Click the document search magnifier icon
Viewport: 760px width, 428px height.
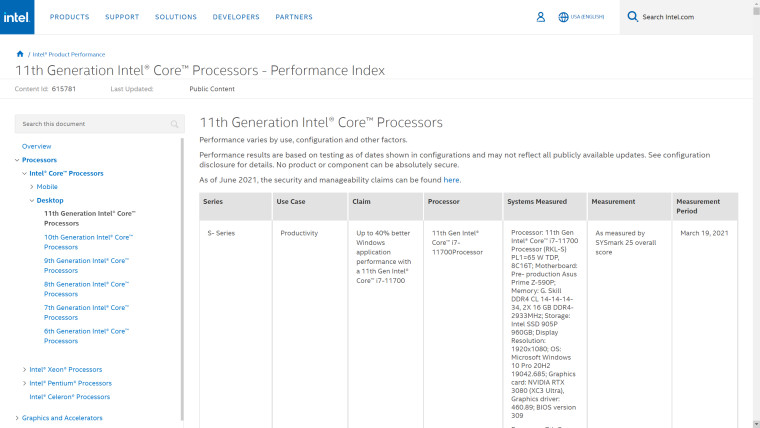pyautogui.click(x=174, y=124)
